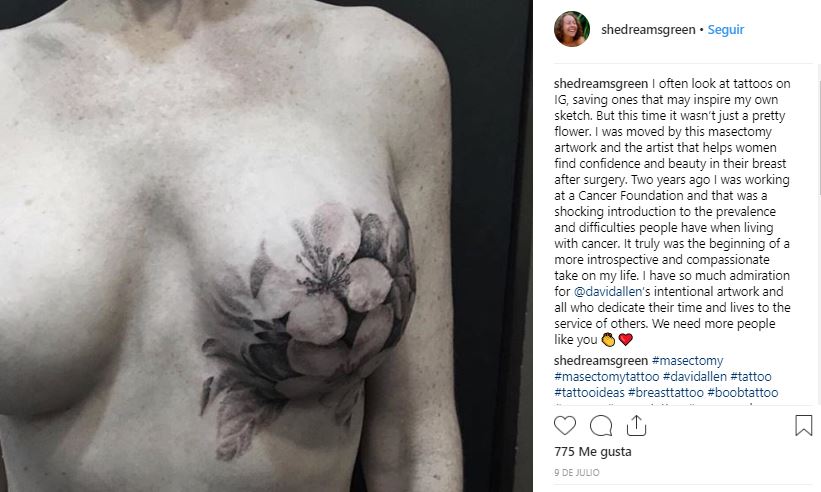Open #breasttattoo hashtag

(x=665, y=393)
